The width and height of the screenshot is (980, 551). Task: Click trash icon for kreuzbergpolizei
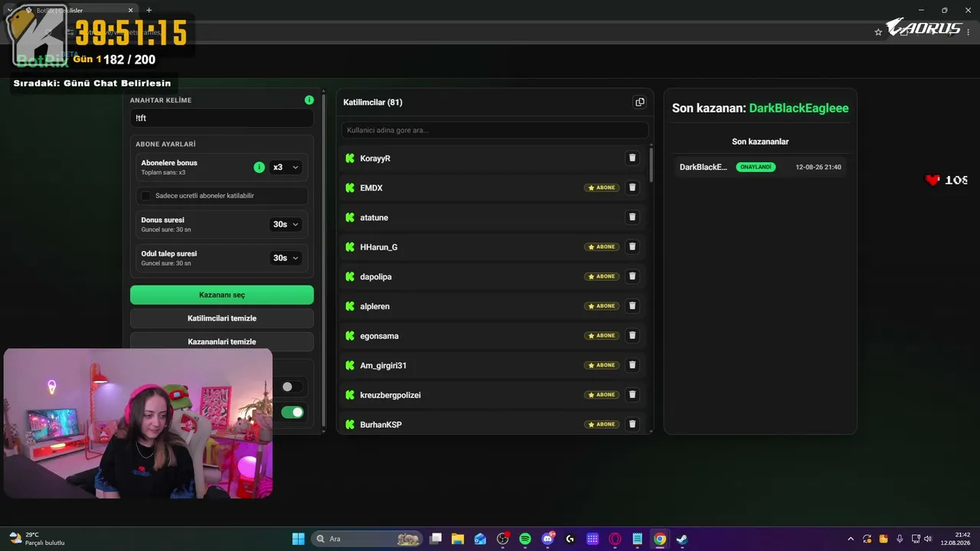point(632,395)
